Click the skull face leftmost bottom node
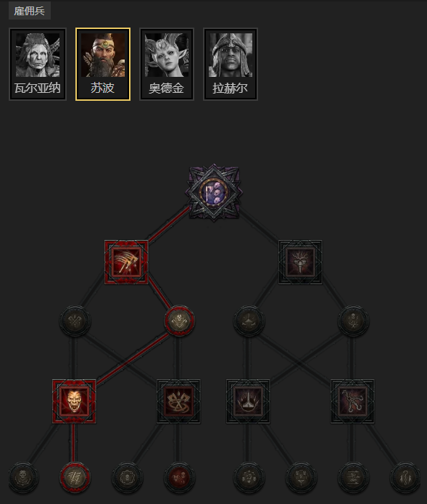This screenshot has height=504, width=427. pyautogui.click(x=22, y=477)
